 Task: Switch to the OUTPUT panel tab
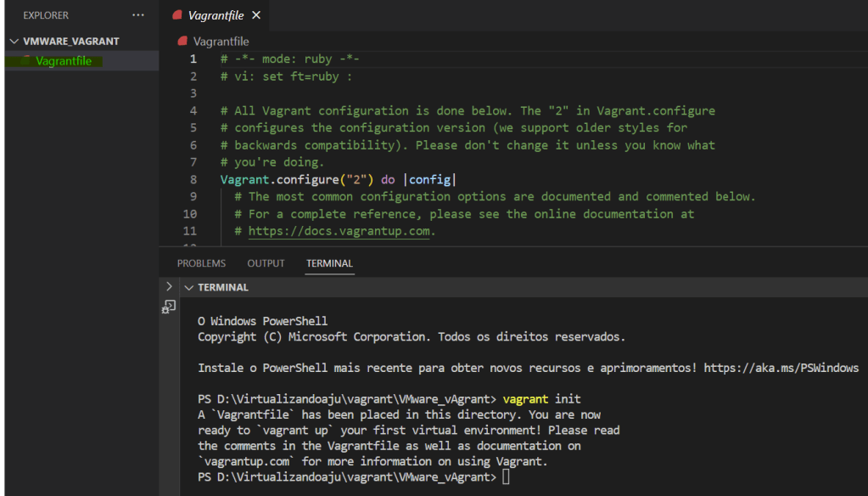[x=266, y=263]
